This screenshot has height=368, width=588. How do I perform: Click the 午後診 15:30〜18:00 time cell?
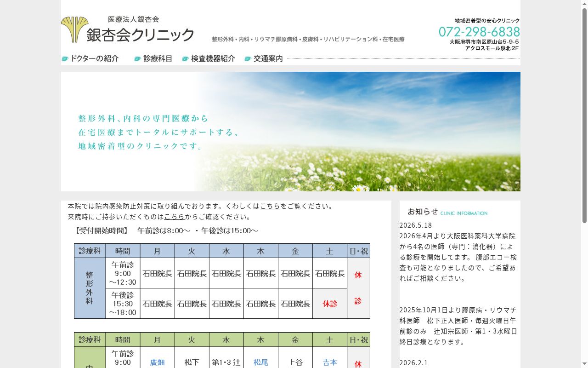(x=123, y=304)
